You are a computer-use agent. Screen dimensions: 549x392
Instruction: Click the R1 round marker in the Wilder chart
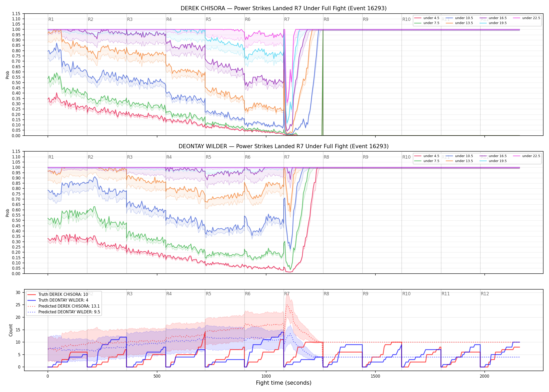(x=51, y=157)
